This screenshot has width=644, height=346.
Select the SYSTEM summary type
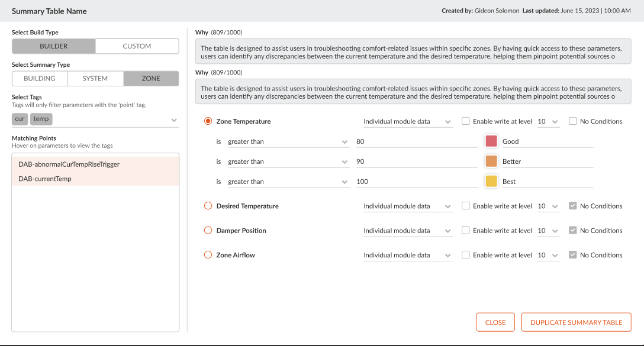point(95,77)
